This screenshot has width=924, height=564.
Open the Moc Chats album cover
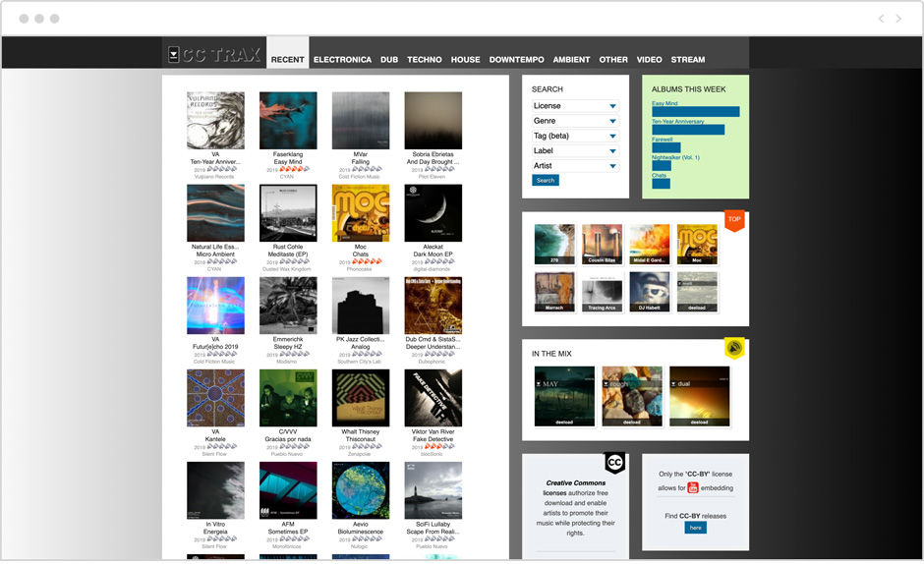pyautogui.click(x=361, y=213)
